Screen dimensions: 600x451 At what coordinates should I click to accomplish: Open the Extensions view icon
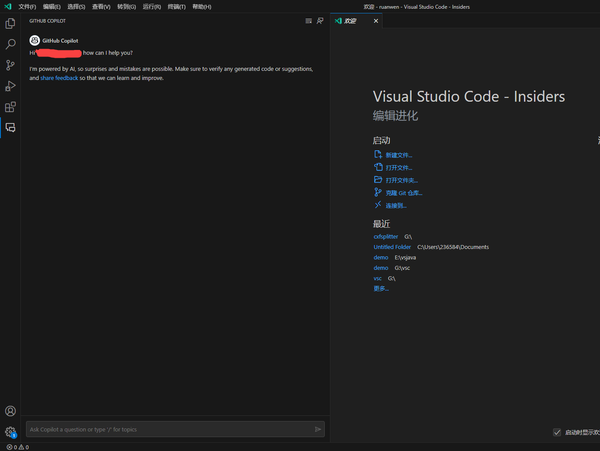pyautogui.click(x=10, y=107)
